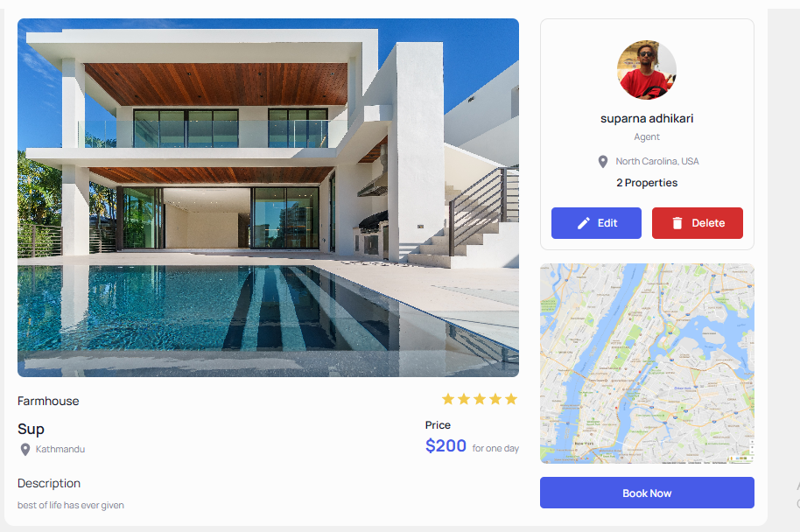Screen dimensions: 800x532
Task: Open the farmhouse property photo
Action: point(269,198)
